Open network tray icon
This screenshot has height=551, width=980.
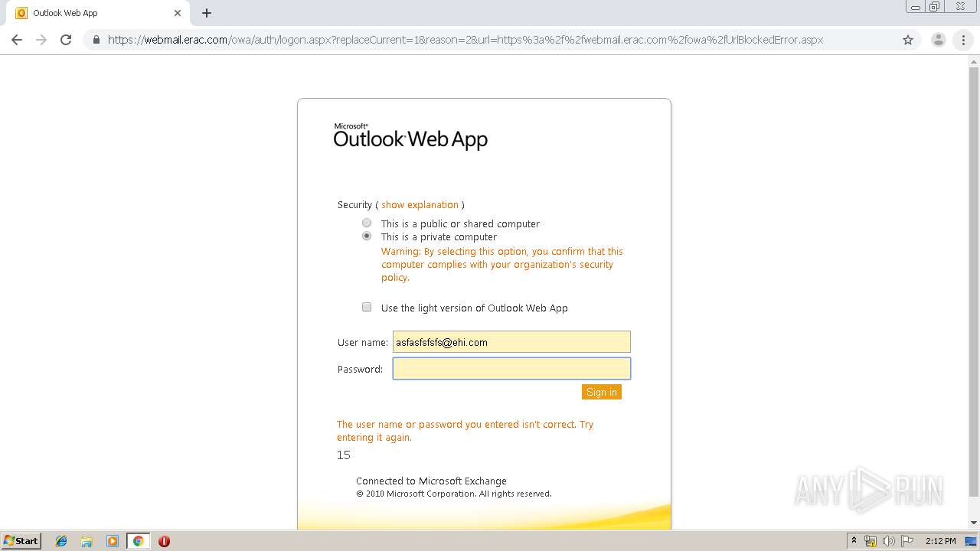(x=871, y=541)
